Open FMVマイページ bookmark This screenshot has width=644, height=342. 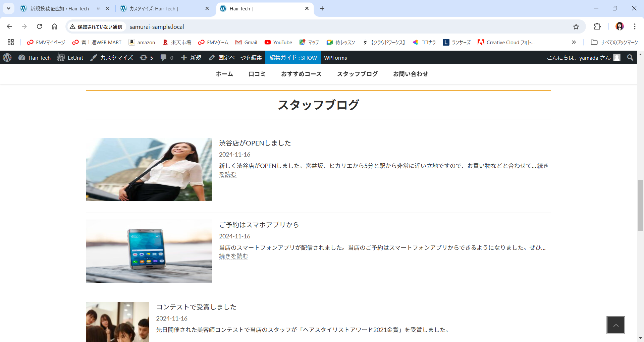pos(46,42)
